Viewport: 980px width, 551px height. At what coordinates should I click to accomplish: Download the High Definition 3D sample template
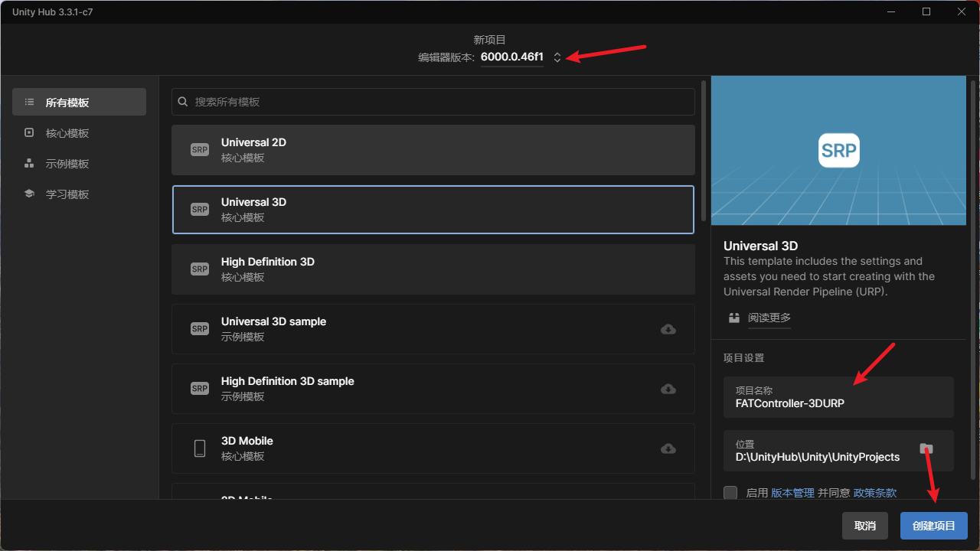[x=668, y=389]
